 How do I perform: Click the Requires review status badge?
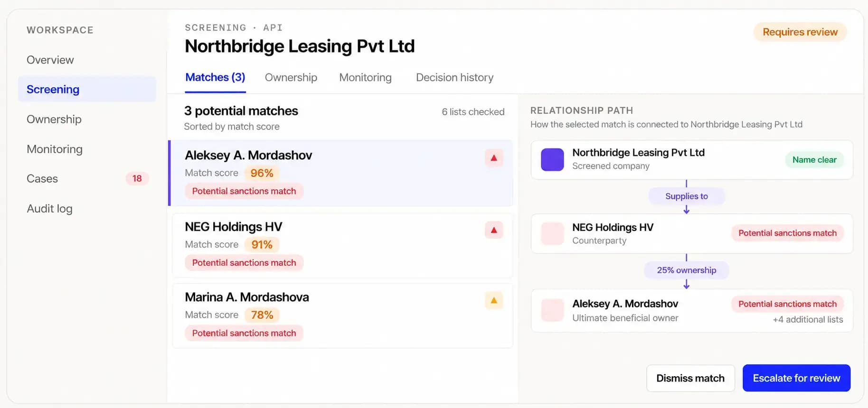pos(800,32)
